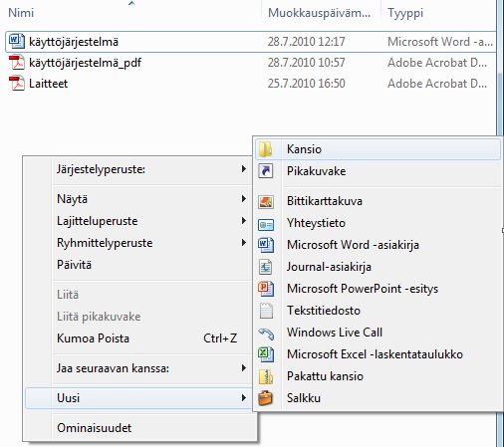
Task: Open Näytä in the context menu
Action: pyautogui.click(x=138, y=199)
